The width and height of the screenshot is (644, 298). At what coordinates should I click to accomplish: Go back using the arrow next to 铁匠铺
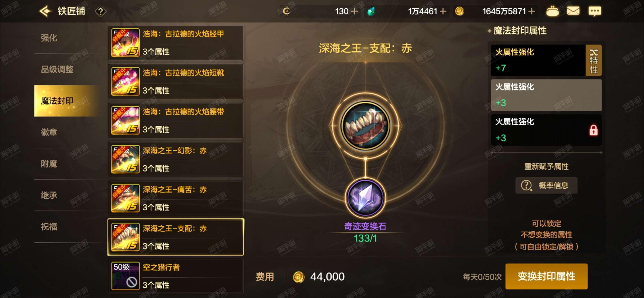pos(45,11)
